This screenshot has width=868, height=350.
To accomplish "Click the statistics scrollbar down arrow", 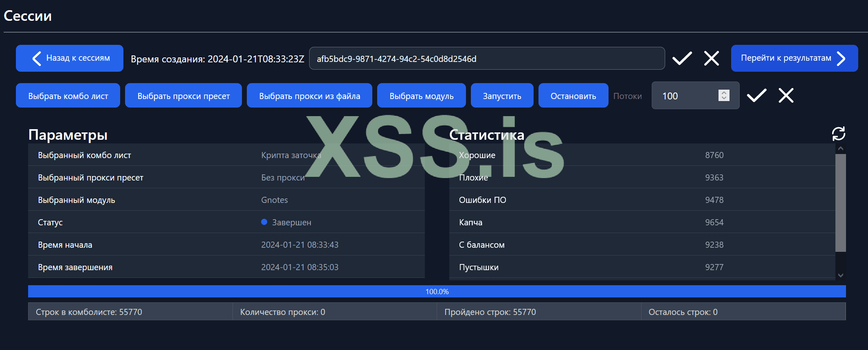I will coord(841,275).
